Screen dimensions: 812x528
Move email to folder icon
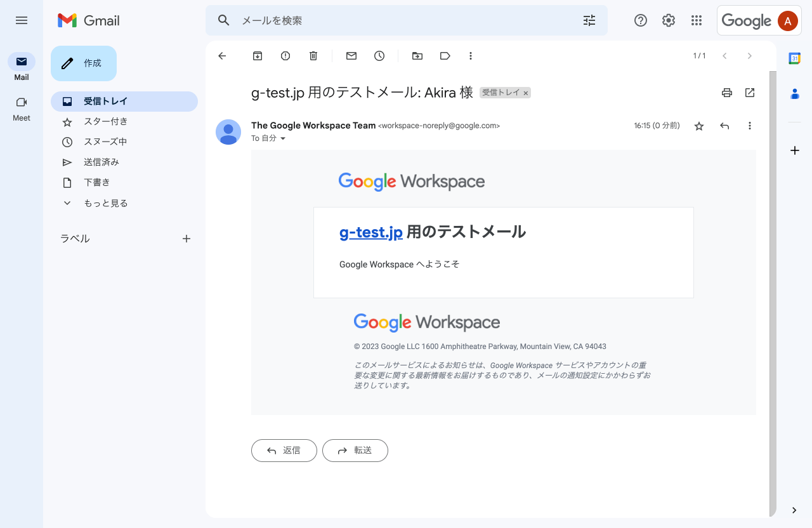(x=417, y=56)
